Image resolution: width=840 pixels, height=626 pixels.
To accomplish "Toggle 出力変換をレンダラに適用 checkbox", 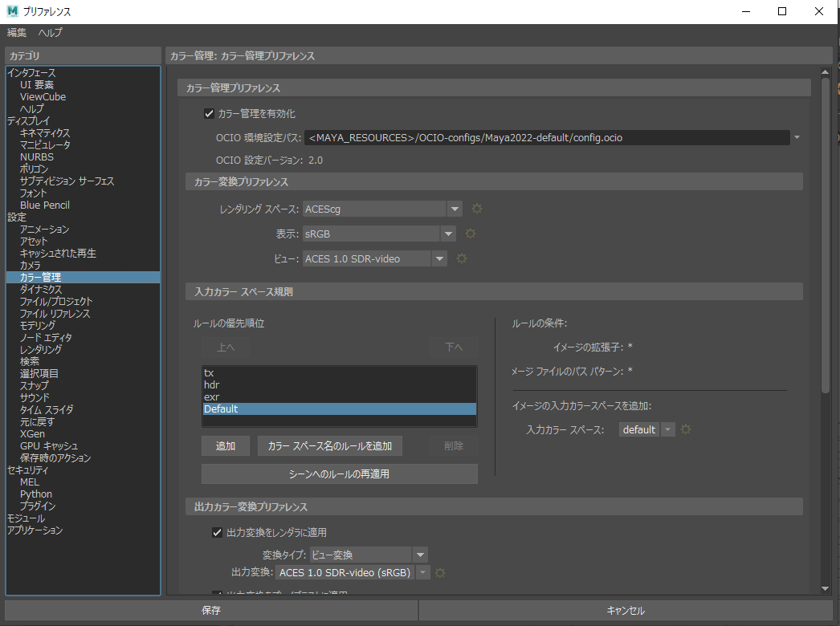I will click(217, 532).
